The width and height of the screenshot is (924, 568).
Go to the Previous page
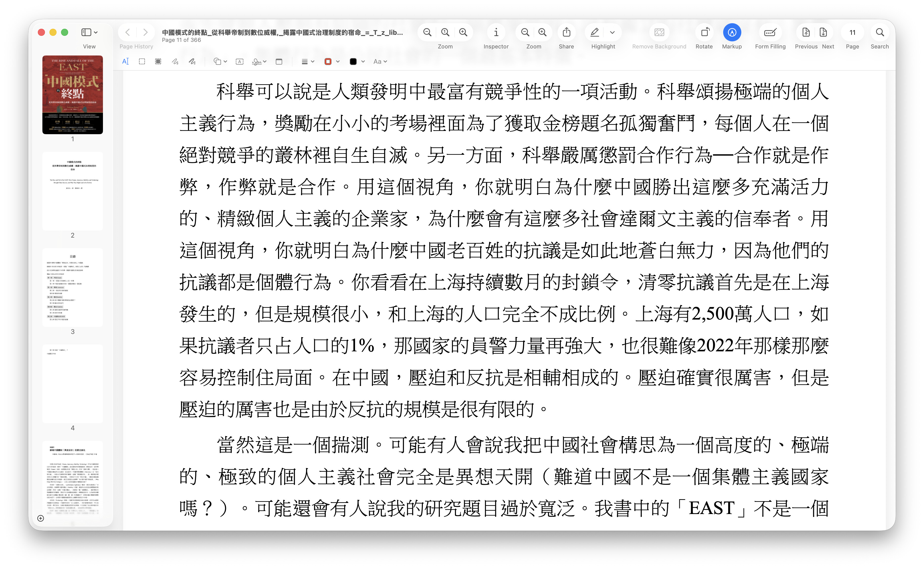coord(806,33)
